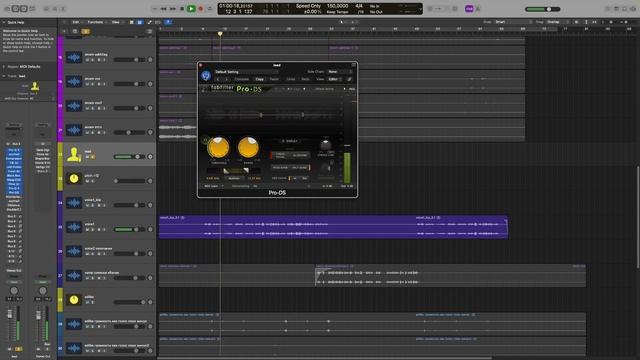
Task: Click Undo in the plugin header
Action: (x=291, y=79)
